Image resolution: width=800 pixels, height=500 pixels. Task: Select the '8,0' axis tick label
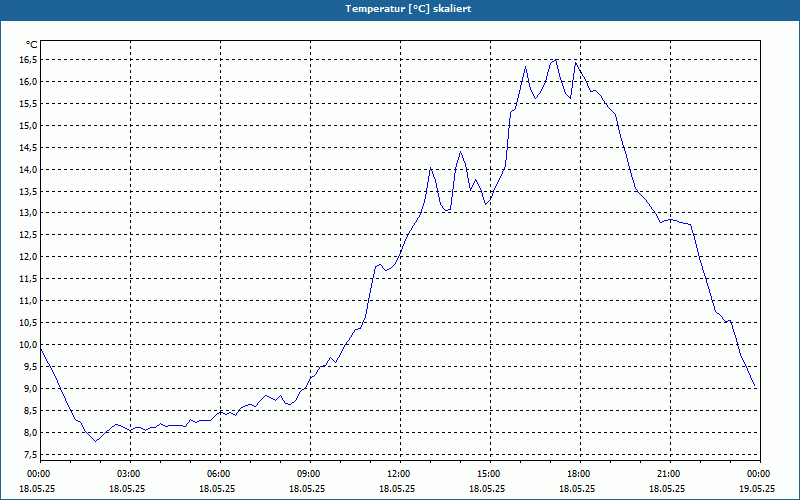click(32, 432)
